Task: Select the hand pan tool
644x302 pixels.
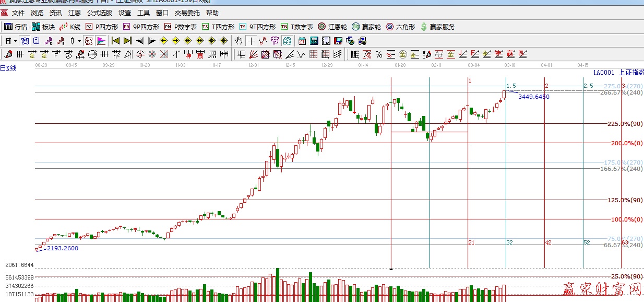Action: [238, 41]
